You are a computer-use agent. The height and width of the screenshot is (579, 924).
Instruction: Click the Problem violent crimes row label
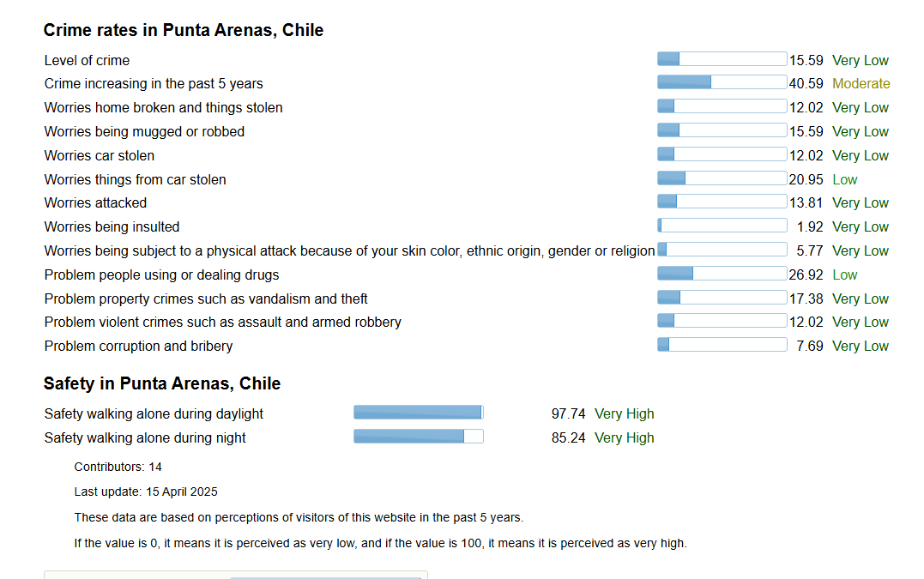(x=223, y=323)
